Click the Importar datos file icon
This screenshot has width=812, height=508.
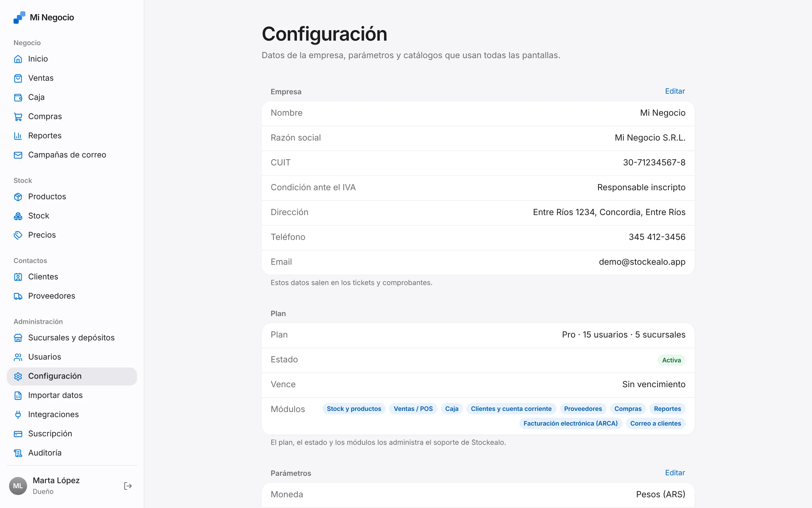pyautogui.click(x=18, y=395)
